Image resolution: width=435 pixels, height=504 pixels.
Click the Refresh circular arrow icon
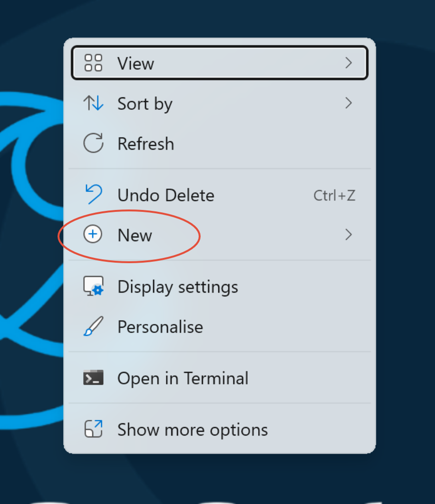[93, 143]
